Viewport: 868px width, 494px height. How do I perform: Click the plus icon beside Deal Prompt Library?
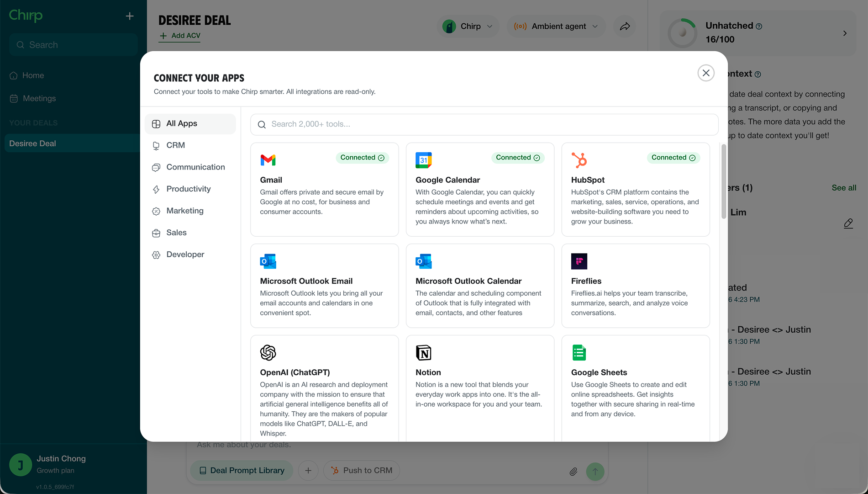click(x=308, y=470)
